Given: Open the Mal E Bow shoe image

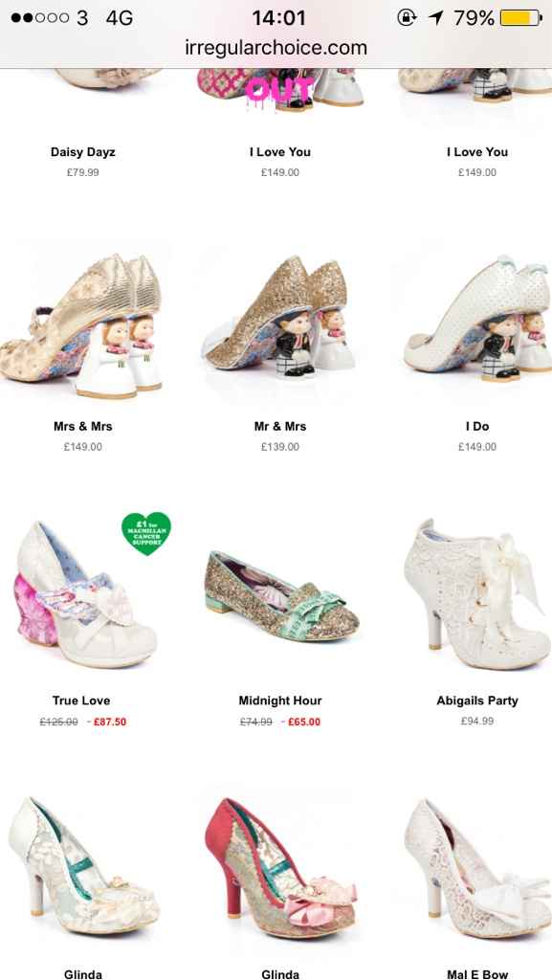Looking at the screenshot, I should point(477,869).
